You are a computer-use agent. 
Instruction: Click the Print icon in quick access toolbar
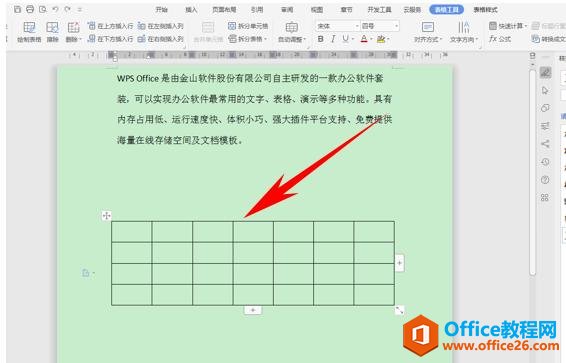click(30, 9)
